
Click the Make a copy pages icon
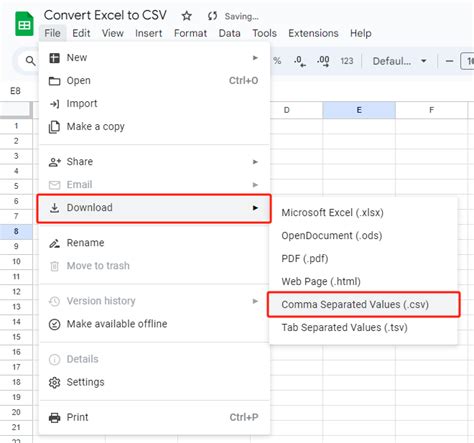pos(54,127)
